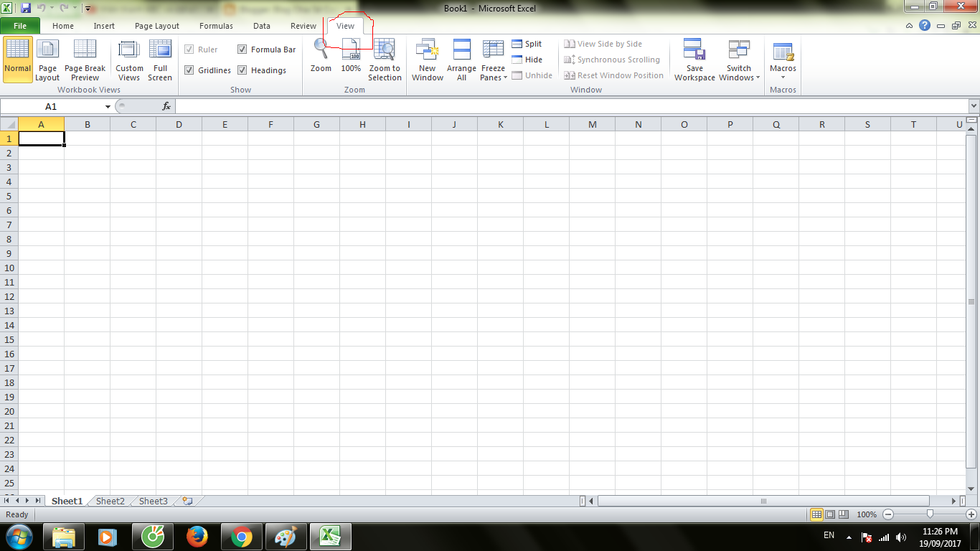Screen dimensions: 980x551
Task: Click Hide in the Window group
Action: 526,60
